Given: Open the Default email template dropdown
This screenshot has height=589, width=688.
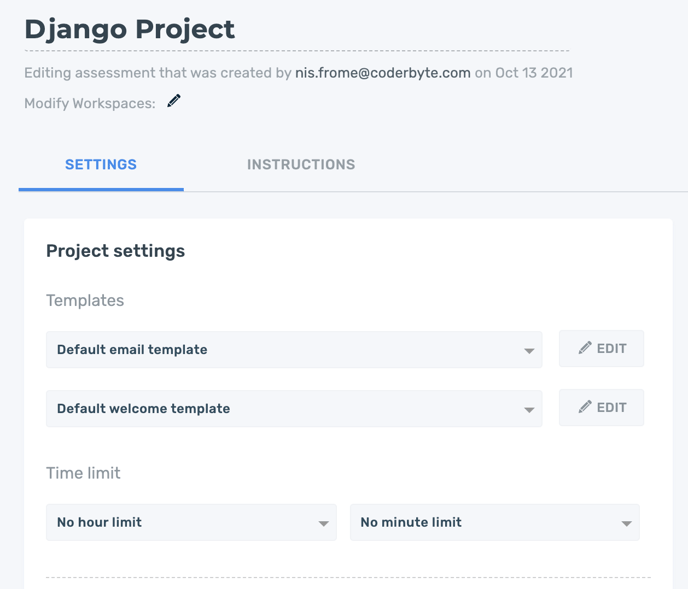Looking at the screenshot, I should click(294, 349).
